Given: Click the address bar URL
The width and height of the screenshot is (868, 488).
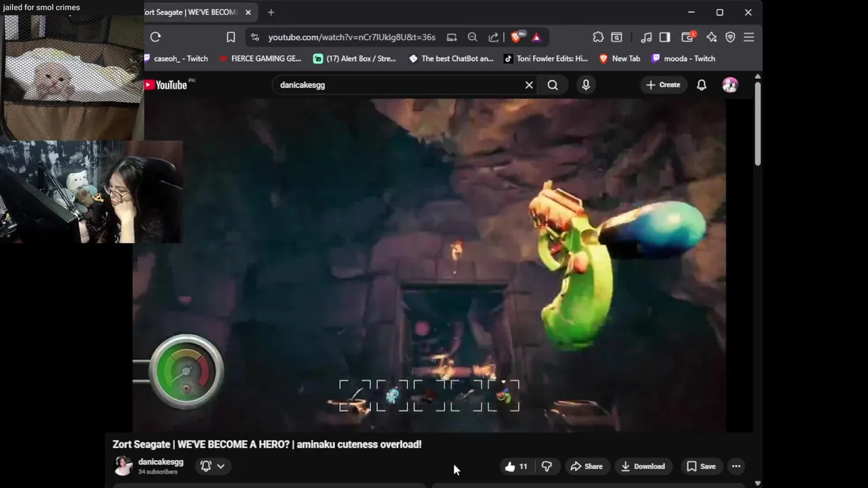Looking at the screenshot, I should point(351,37).
